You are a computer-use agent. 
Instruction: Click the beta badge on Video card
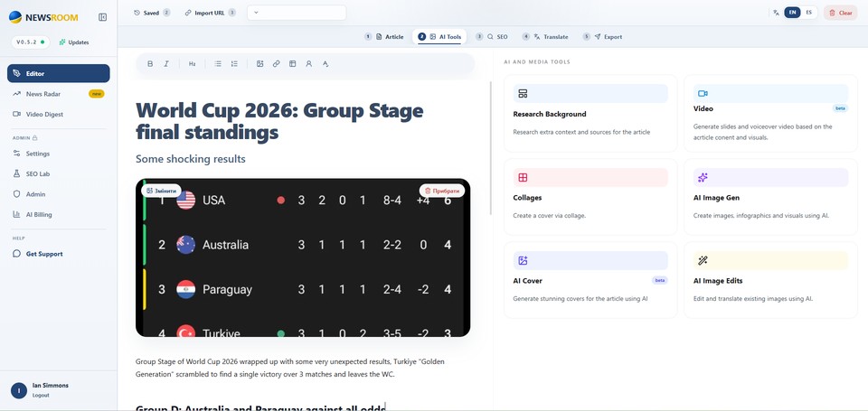[x=840, y=108]
